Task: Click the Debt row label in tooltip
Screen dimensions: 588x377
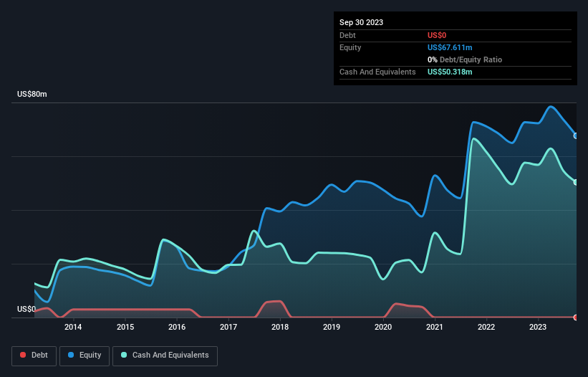Action: tap(347, 35)
